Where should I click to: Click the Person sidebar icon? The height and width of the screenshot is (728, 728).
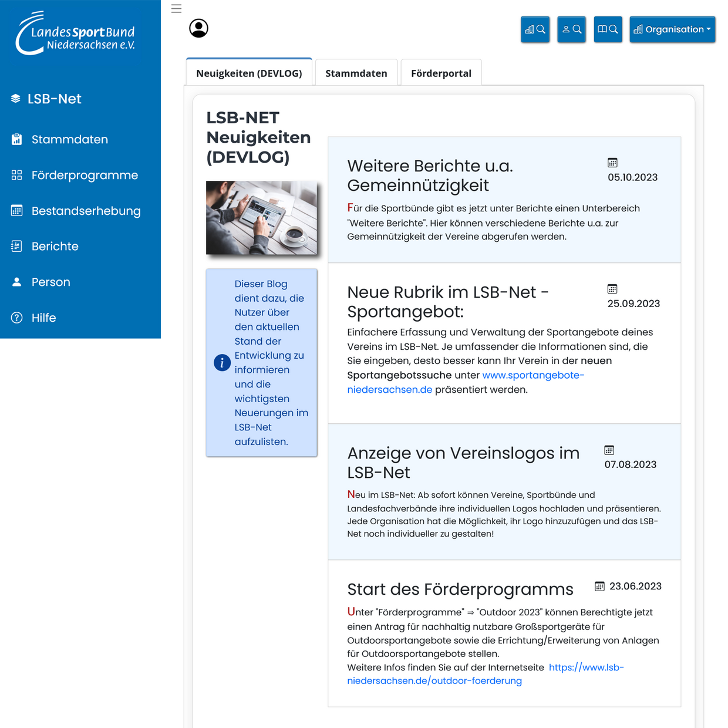tap(17, 282)
